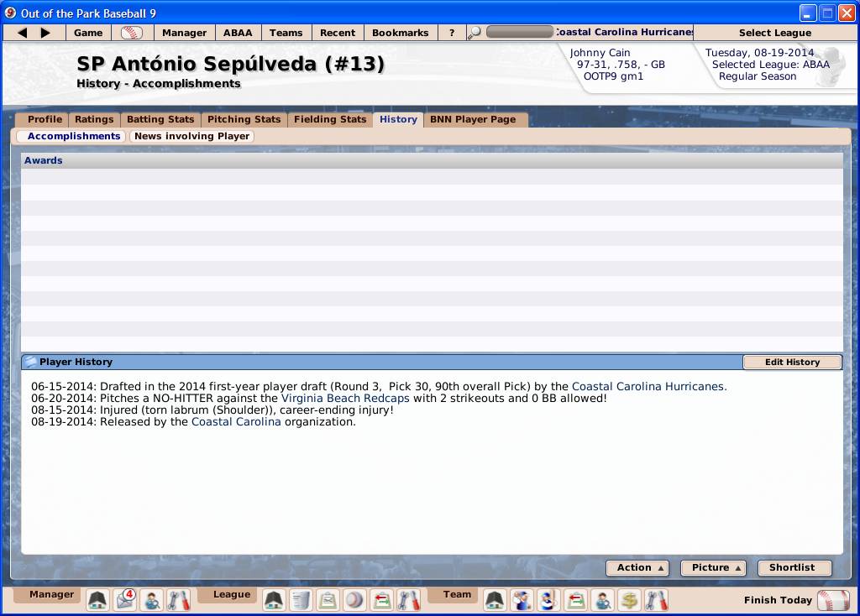
Task: Switch to the Ratings tab
Action: pyautogui.click(x=94, y=119)
